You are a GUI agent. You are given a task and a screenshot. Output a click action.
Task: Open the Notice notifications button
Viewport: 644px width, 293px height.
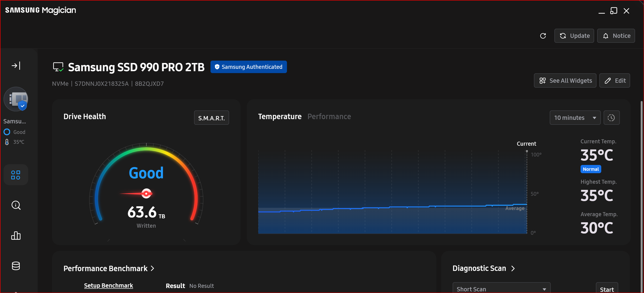[616, 36]
